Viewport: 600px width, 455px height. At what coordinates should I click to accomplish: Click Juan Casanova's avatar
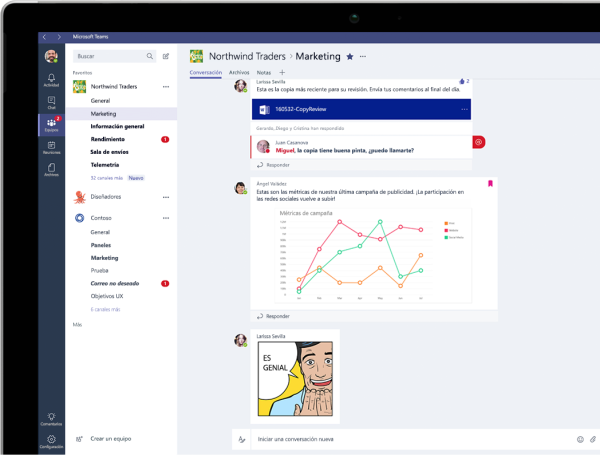point(263,146)
